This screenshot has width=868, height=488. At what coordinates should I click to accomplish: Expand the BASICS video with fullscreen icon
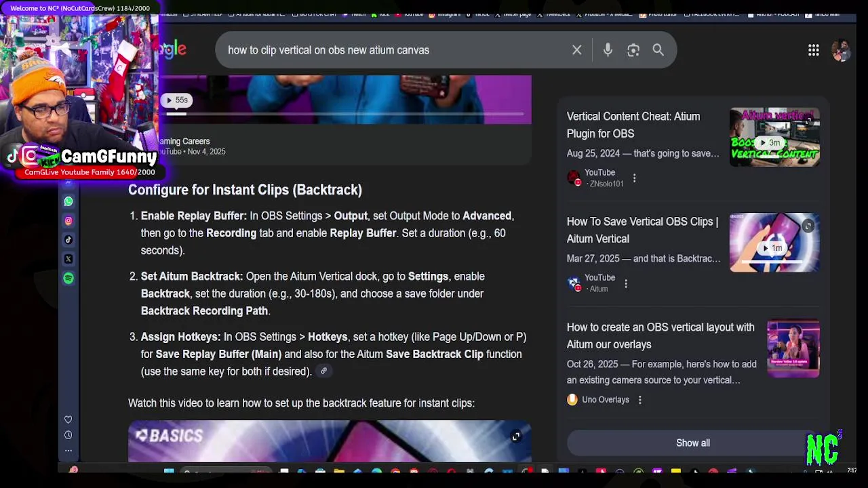click(x=515, y=436)
